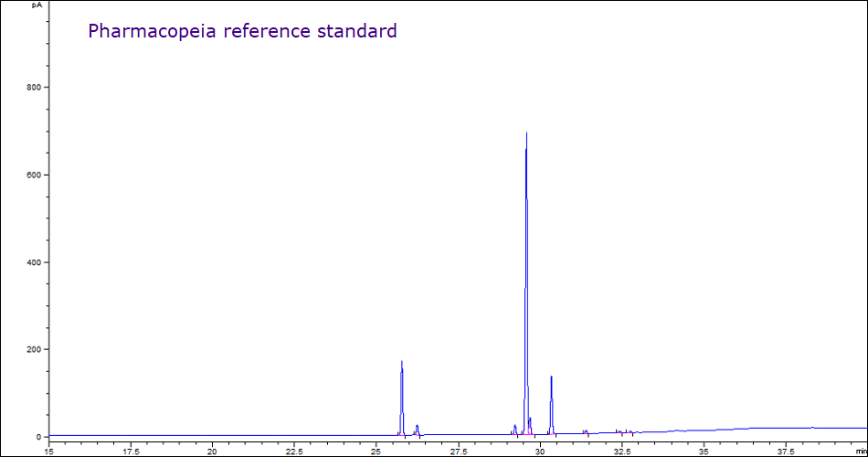Click the x-axis label 30
This screenshot has width=868, height=457.
click(540, 452)
